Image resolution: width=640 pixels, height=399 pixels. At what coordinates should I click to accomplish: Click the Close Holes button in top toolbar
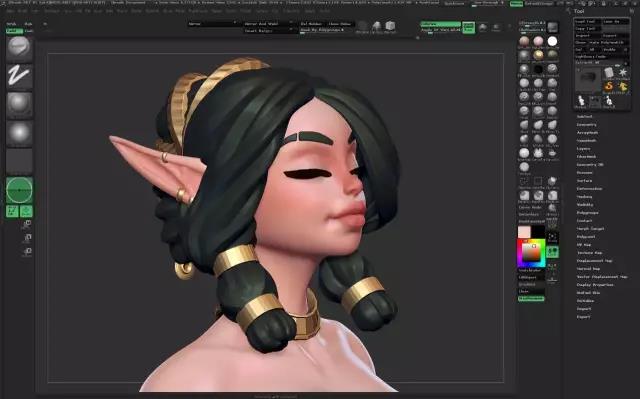[340, 24]
